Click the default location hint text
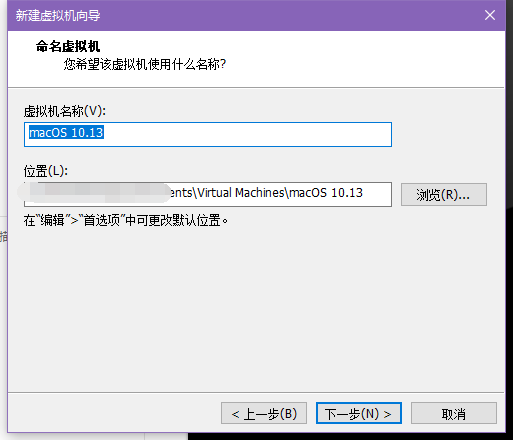The height and width of the screenshot is (440, 513). pyautogui.click(x=126, y=220)
